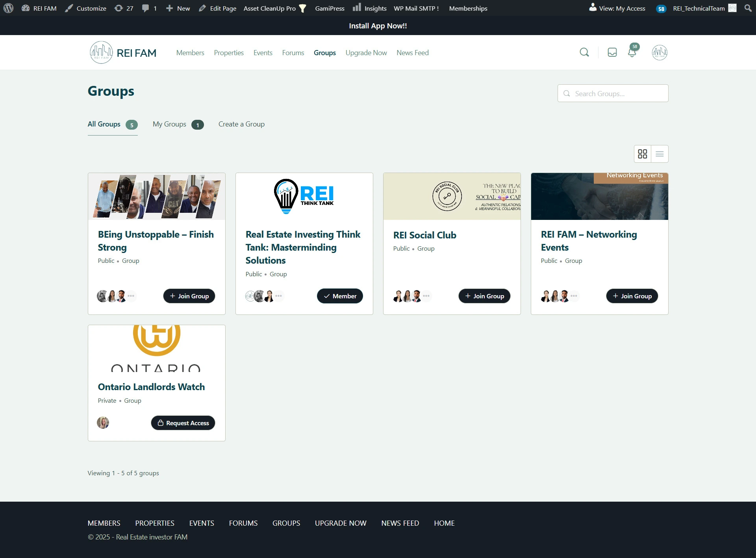
Task: Click the WordPress logo in the admin bar
Action: click(8, 8)
